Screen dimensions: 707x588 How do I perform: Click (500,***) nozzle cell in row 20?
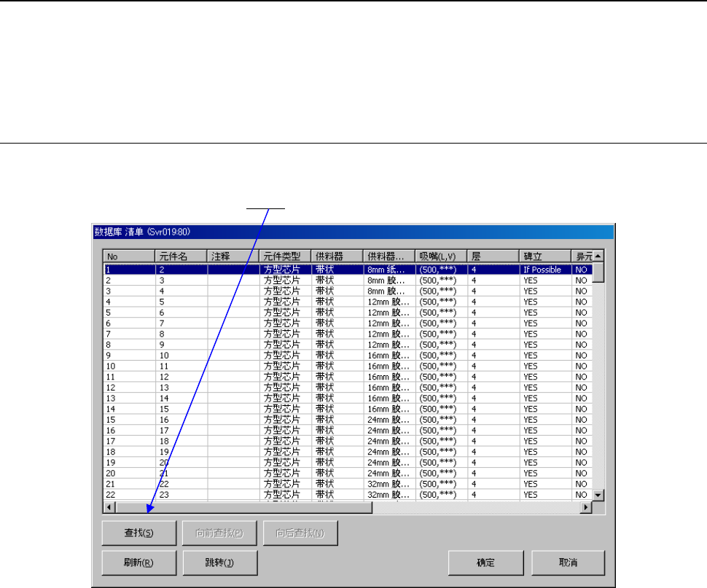pyautogui.click(x=440, y=474)
